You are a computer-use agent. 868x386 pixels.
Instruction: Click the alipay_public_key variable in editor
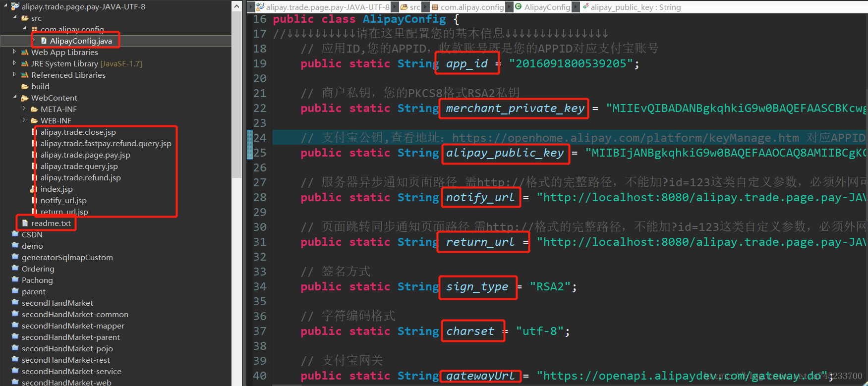(x=505, y=153)
